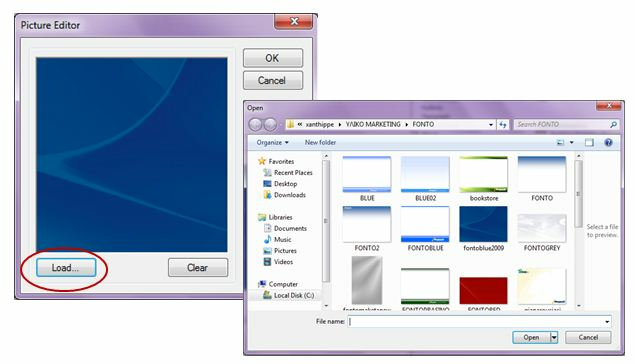Viewport: 635px width, 364px height.
Task: Click the change view icon
Action: [x=560, y=143]
